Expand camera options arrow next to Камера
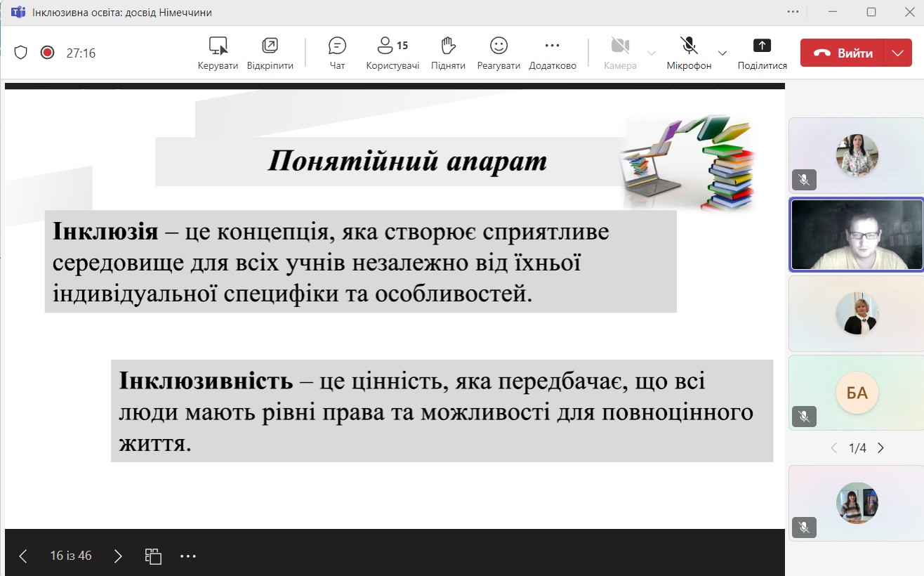Screen dimensions: 924x576 click(x=651, y=53)
